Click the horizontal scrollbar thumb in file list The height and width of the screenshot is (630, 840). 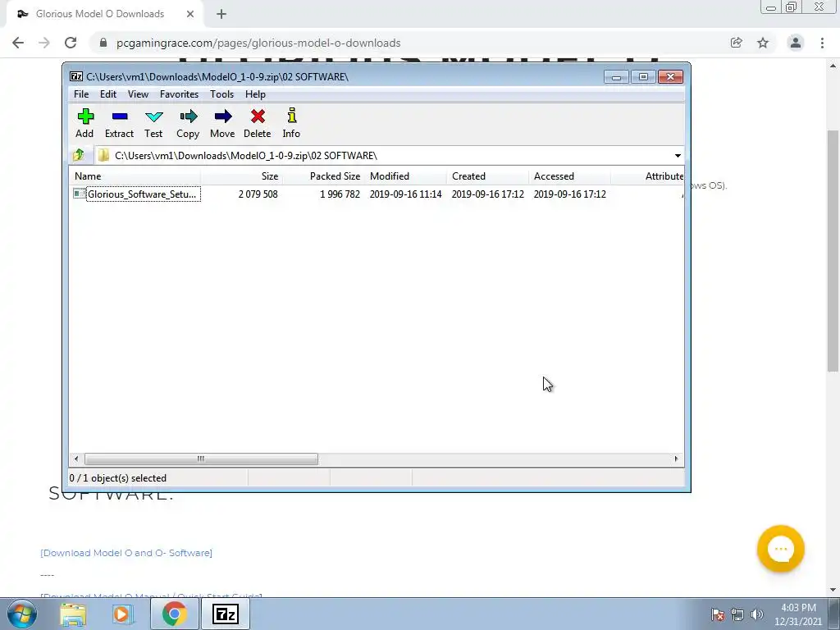click(201, 459)
